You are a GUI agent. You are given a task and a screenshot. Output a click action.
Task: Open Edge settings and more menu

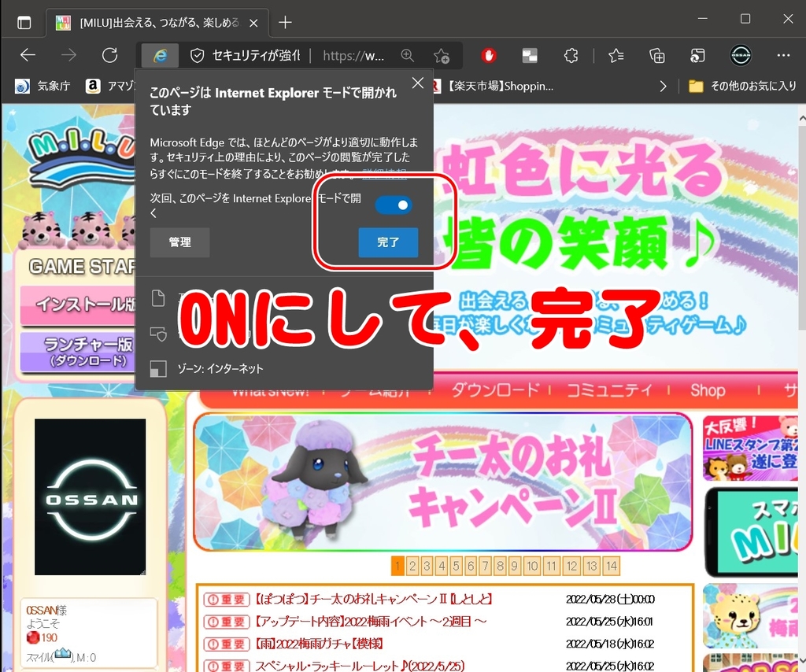(783, 55)
